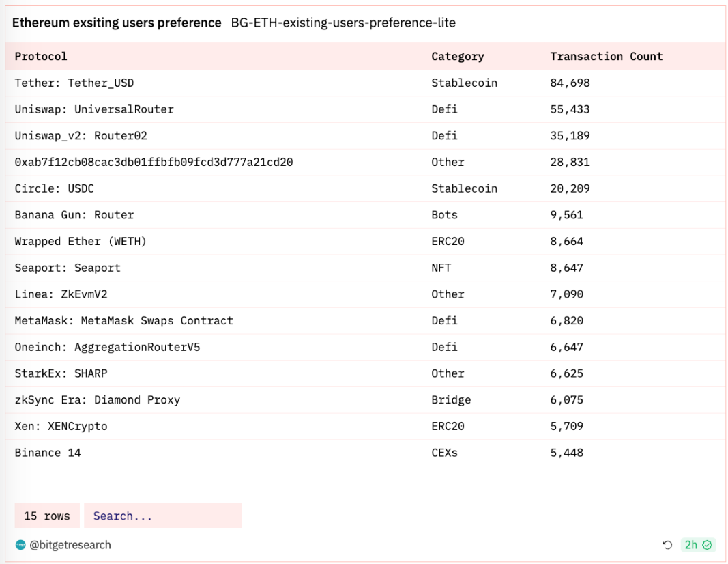This screenshot has height=564, width=728.
Task: Click Circle: USDC transaction count 20,209
Action: pyautogui.click(x=570, y=188)
